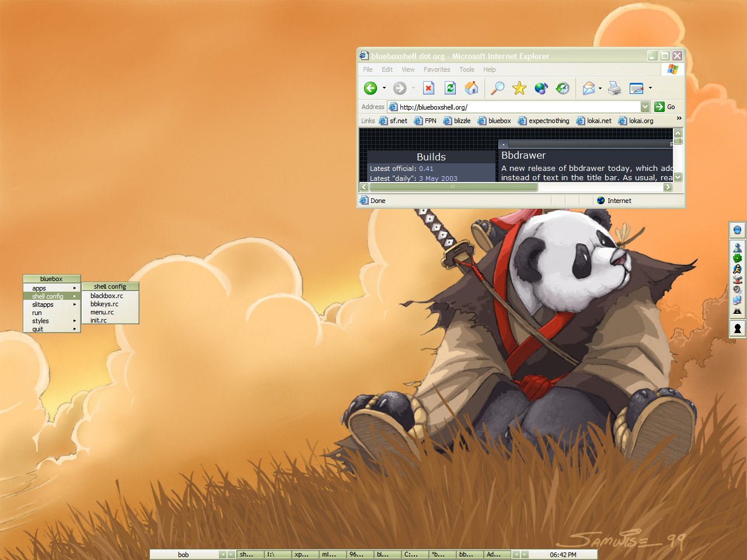Screen dimensions: 747x560
Task: Click the black triangle logo tray icon
Action: (x=737, y=311)
